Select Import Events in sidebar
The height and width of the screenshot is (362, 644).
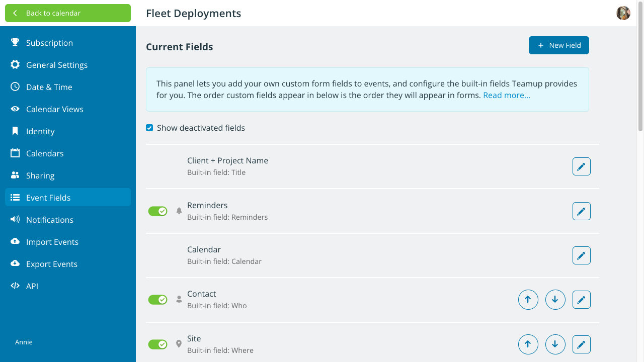pos(52,242)
